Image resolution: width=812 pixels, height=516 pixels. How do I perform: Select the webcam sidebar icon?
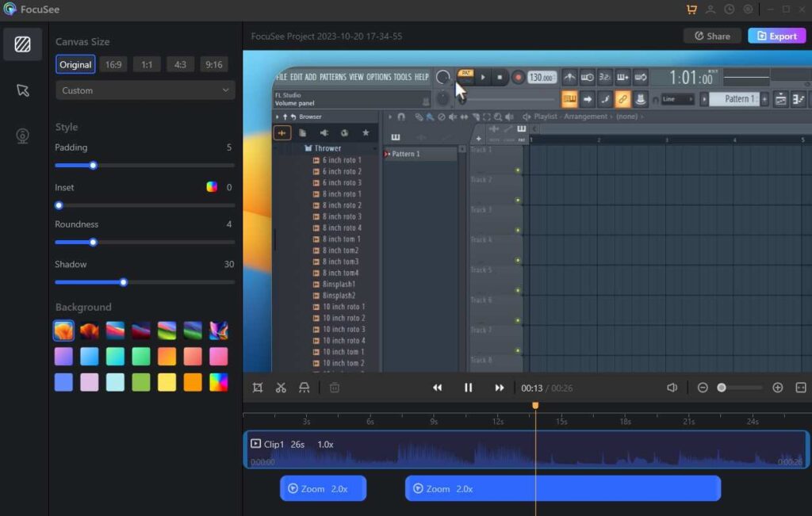pyautogui.click(x=23, y=135)
